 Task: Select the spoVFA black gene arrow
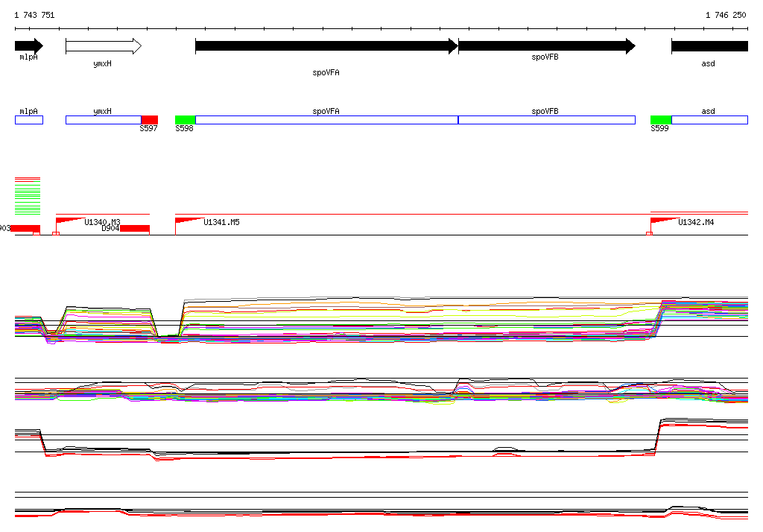tap(326, 46)
